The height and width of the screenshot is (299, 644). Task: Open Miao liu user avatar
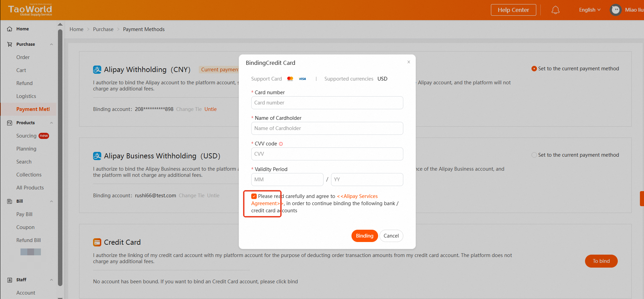coord(615,10)
